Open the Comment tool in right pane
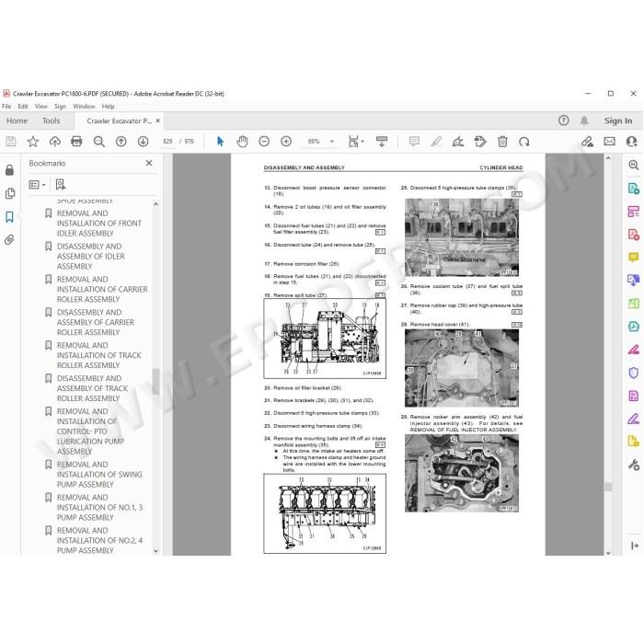Image resolution: width=644 pixels, height=644 pixels. pyautogui.click(x=634, y=258)
